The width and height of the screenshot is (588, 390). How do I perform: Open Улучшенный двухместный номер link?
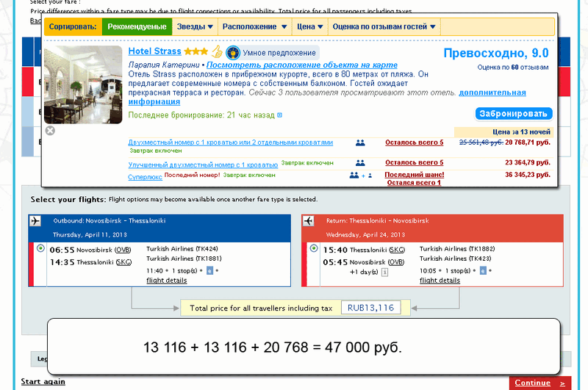click(203, 165)
